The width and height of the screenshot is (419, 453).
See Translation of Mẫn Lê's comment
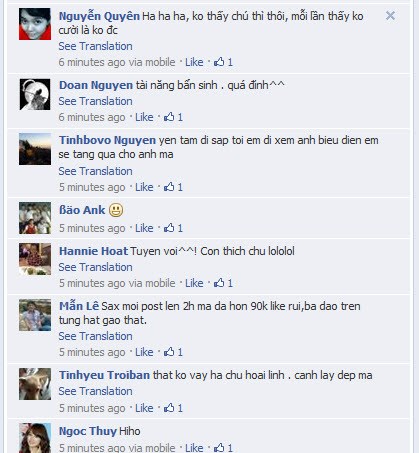click(95, 336)
